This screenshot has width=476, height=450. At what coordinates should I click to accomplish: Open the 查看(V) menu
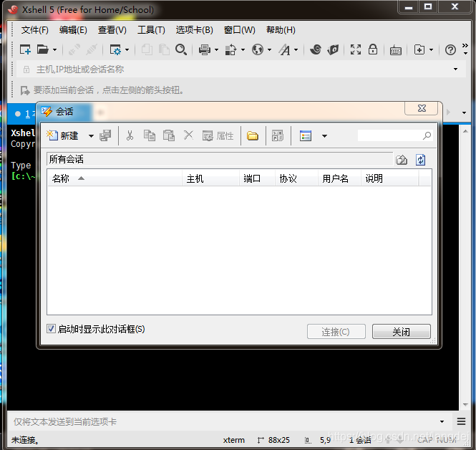tap(112, 30)
